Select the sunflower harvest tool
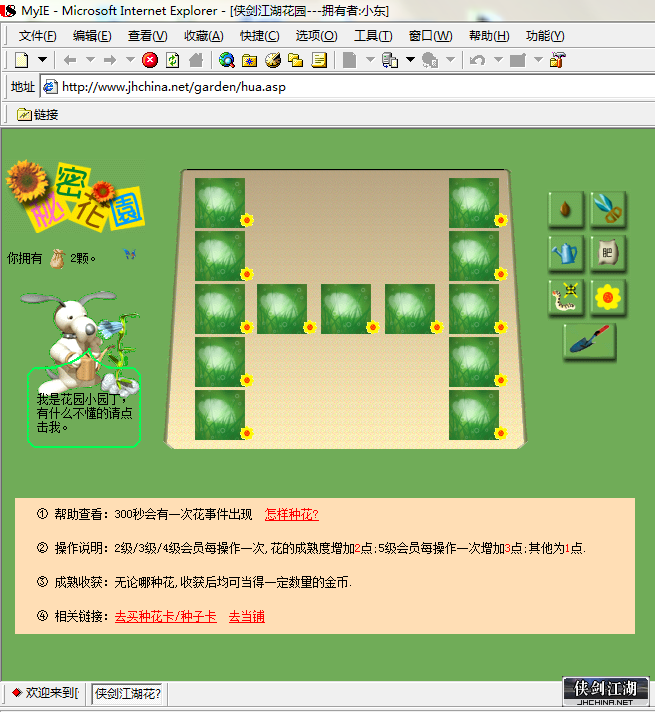The image size is (655, 712). pos(608,297)
